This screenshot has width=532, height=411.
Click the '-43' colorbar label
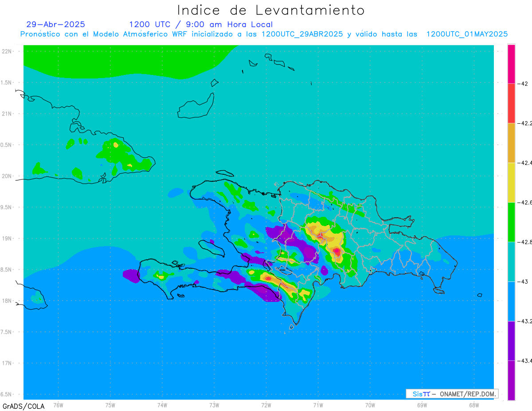pyautogui.click(x=522, y=282)
